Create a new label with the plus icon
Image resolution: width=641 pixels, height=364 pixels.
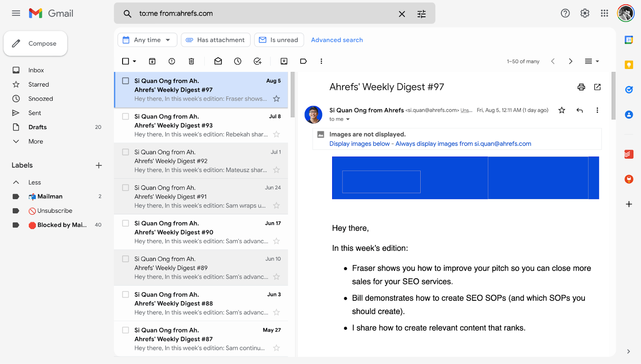click(x=99, y=165)
